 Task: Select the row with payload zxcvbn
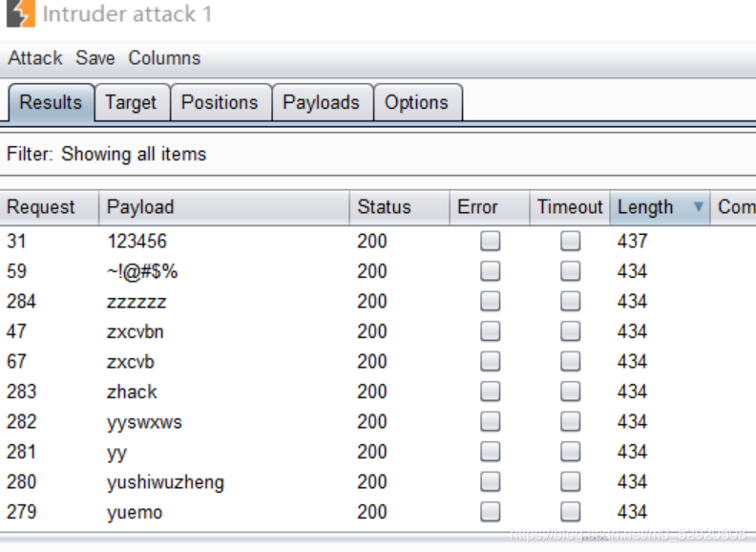point(378,331)
